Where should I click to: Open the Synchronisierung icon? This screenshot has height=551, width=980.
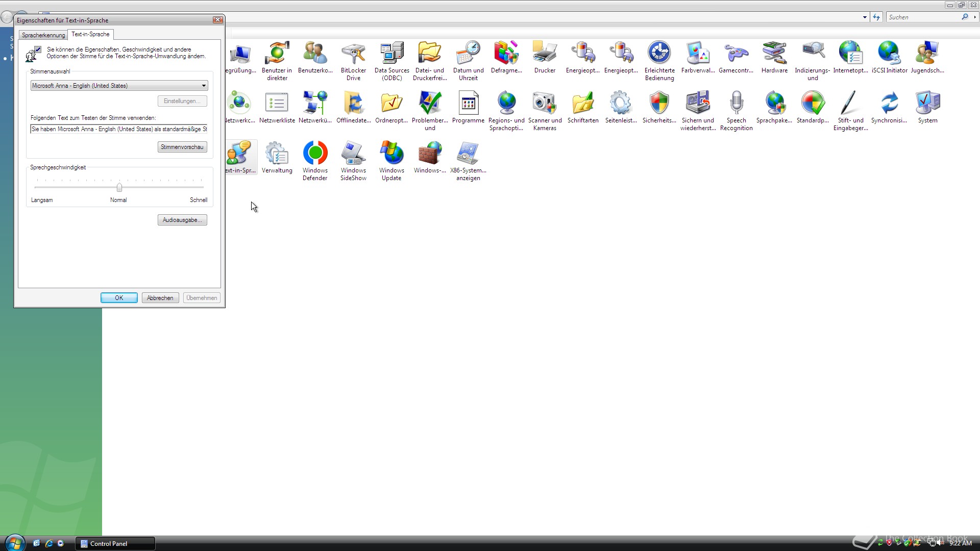tap(889, 107)
